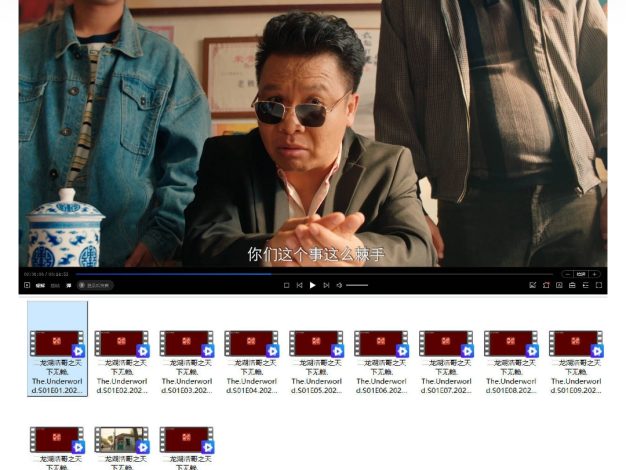Mute audio using the speaker icon

click(x=339, y=285)
